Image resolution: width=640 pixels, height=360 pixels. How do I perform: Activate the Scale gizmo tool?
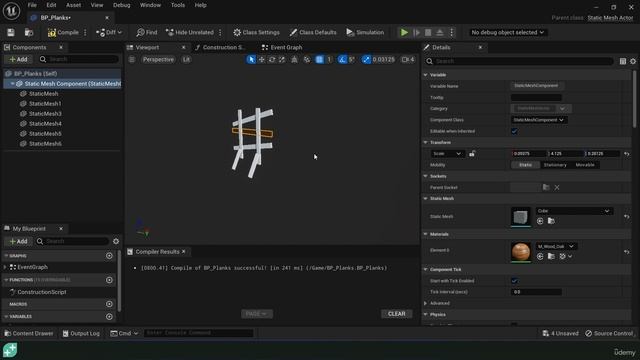282,60
